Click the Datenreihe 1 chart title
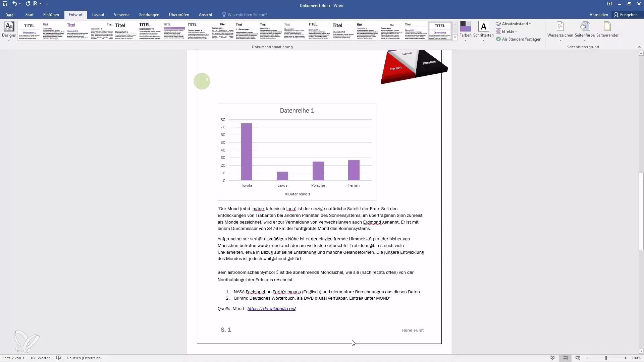Viewport: 644px width, 362px height. pos(297,111)
